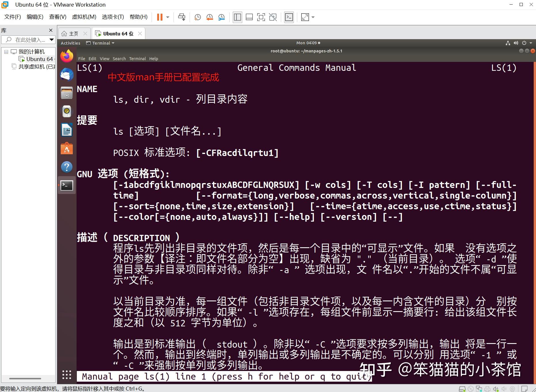The height and width of the screenshot is (392, 536).
Task: Open the Terminal app menu dropdown
Action: (x=100, y=43)
